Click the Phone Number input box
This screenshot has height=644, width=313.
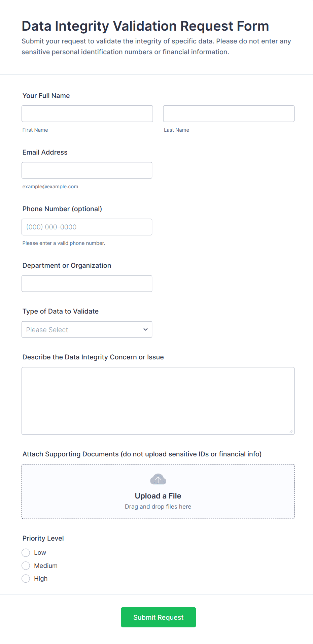[x=87, y=227]
